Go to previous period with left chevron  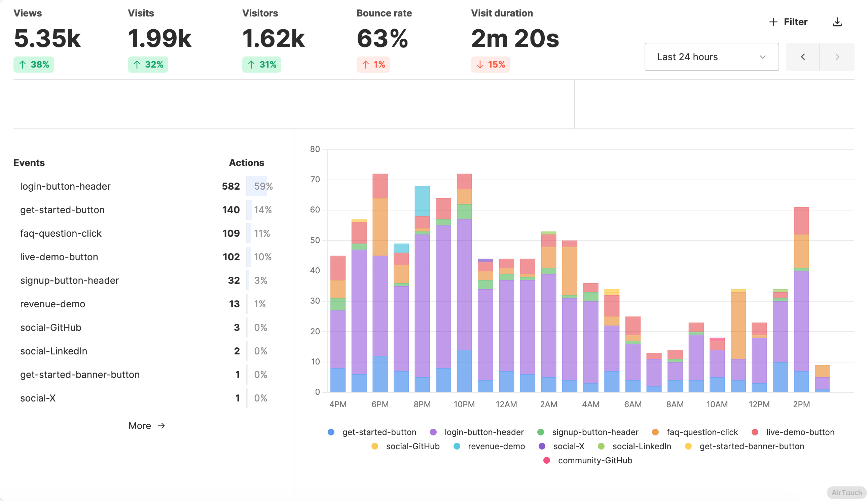(x=802, y=57)
